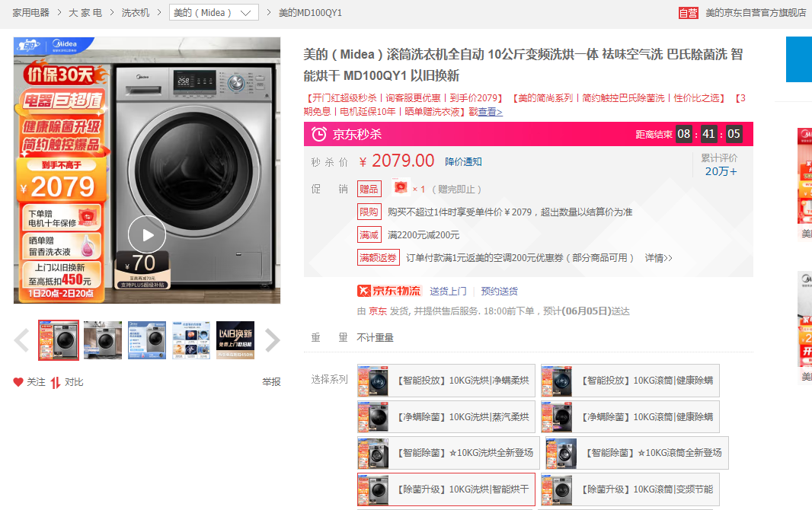Show next thumbnails with the right arrow

(273, 340)
